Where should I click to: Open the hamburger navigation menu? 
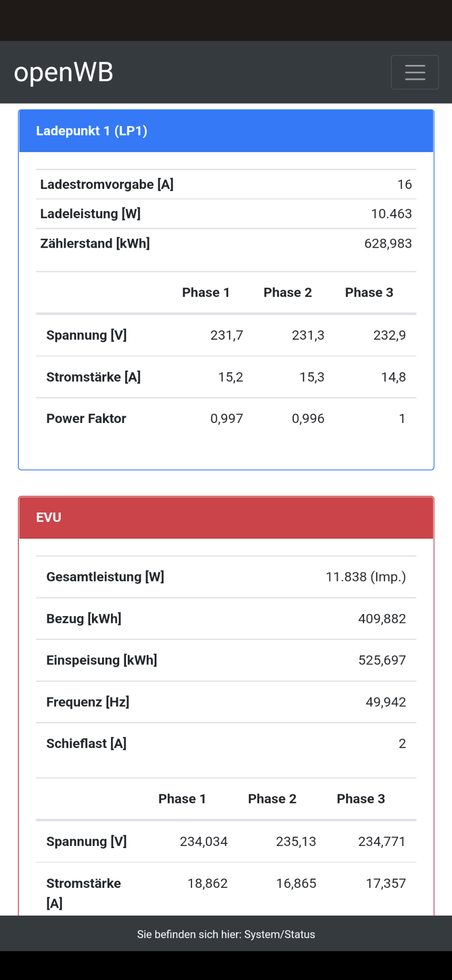(x=414, y=72)
